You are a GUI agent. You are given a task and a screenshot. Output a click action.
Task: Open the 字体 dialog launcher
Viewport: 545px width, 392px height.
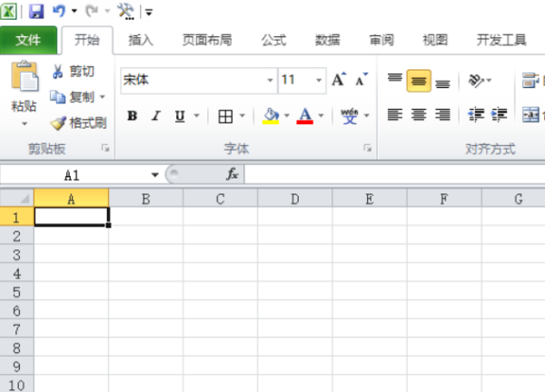click(x=367, y=149)
